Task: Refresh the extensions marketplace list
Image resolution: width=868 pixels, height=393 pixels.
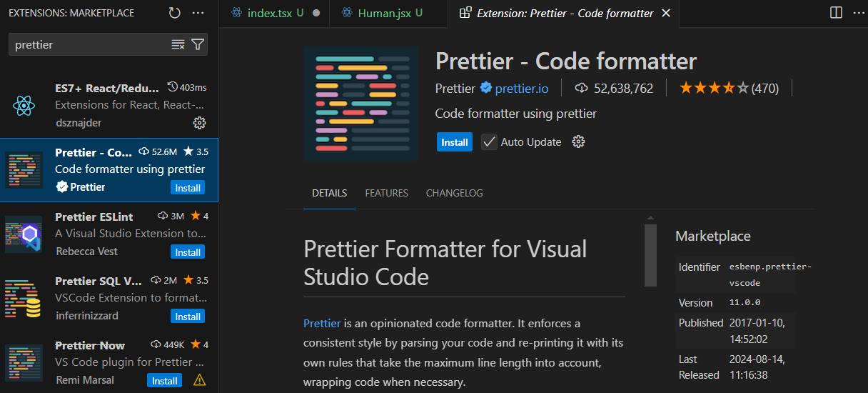Action: (175, 13)
